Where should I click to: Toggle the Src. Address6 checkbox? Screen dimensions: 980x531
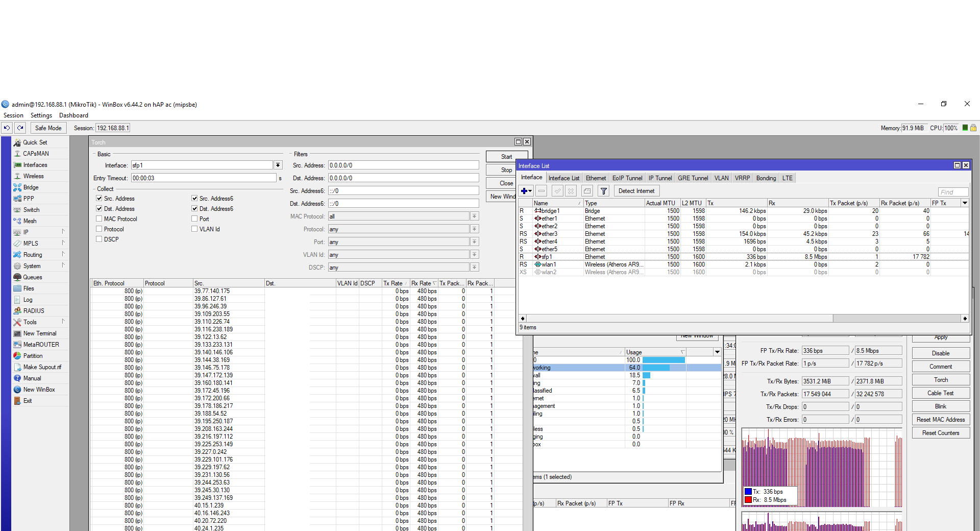click(x=194, y=198)
